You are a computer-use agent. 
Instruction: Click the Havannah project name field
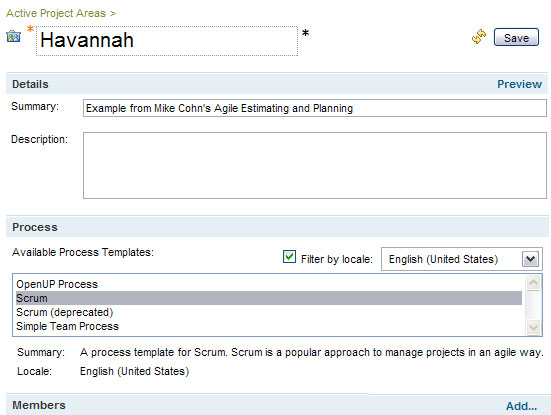(x=167, y=41)
